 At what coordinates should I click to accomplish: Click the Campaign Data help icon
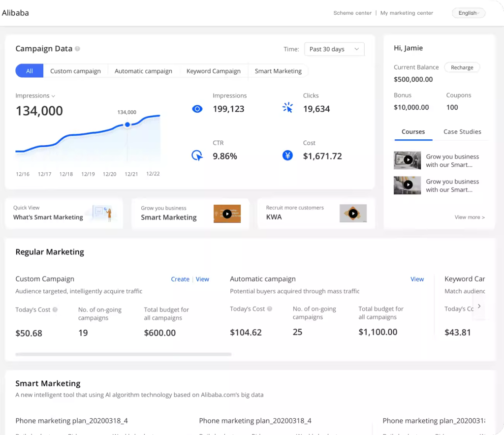78,49
